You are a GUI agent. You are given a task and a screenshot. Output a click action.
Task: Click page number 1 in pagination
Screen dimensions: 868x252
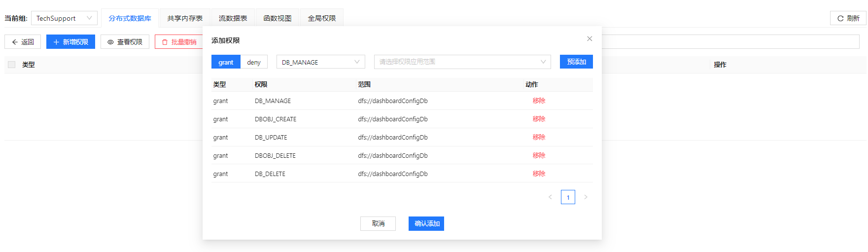tap(568, 197)
